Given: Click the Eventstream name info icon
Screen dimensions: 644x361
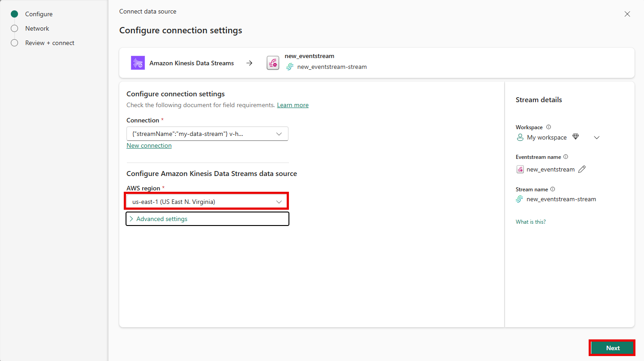Looking at the screenshot, I should [x=566, y=157].
